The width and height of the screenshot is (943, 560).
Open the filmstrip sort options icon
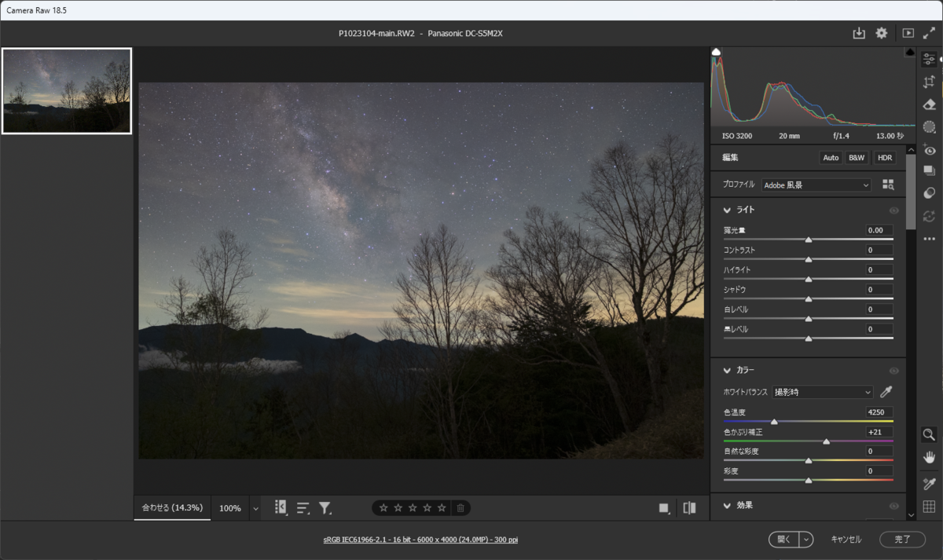tap(303, 508)
